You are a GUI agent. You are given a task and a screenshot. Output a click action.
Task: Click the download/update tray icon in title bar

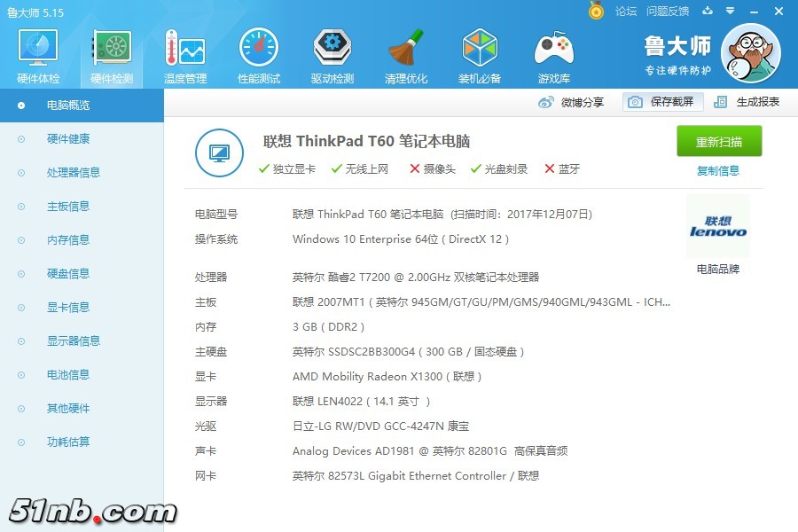[x=707, y=12]
